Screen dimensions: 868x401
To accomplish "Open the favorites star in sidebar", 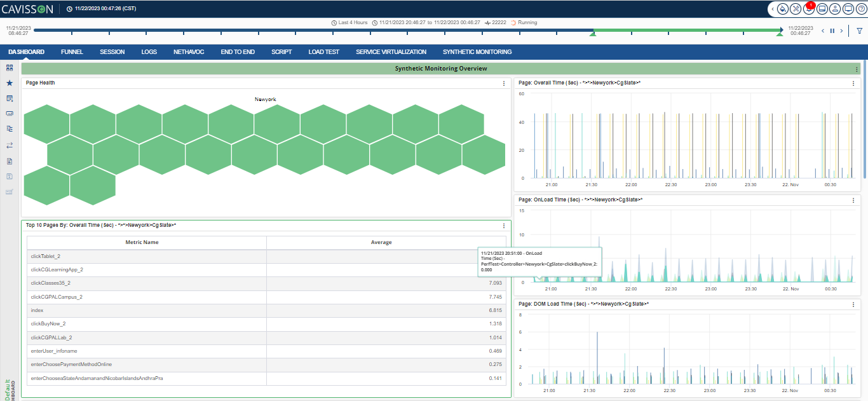I will (10, 83).
